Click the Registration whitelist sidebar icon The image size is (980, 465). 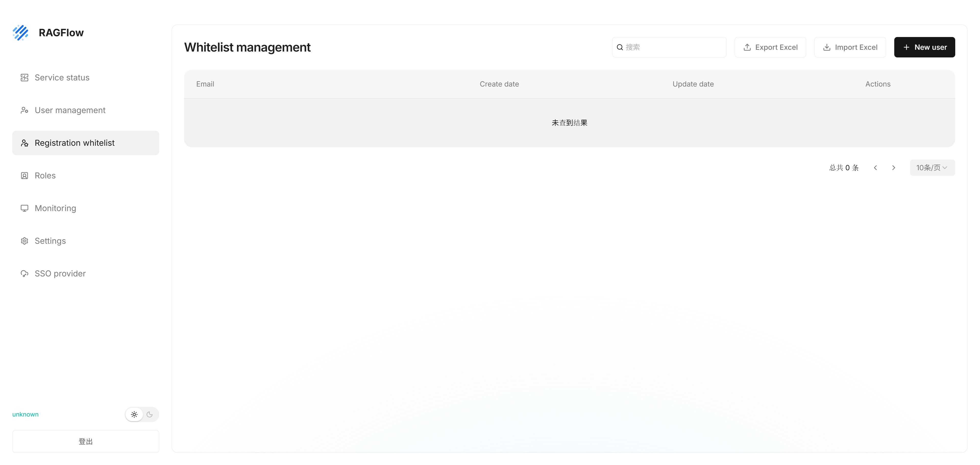point(24,143)
